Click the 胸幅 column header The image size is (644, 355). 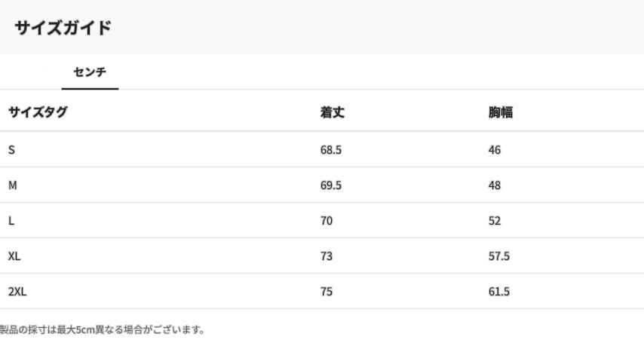coord(501,113)
